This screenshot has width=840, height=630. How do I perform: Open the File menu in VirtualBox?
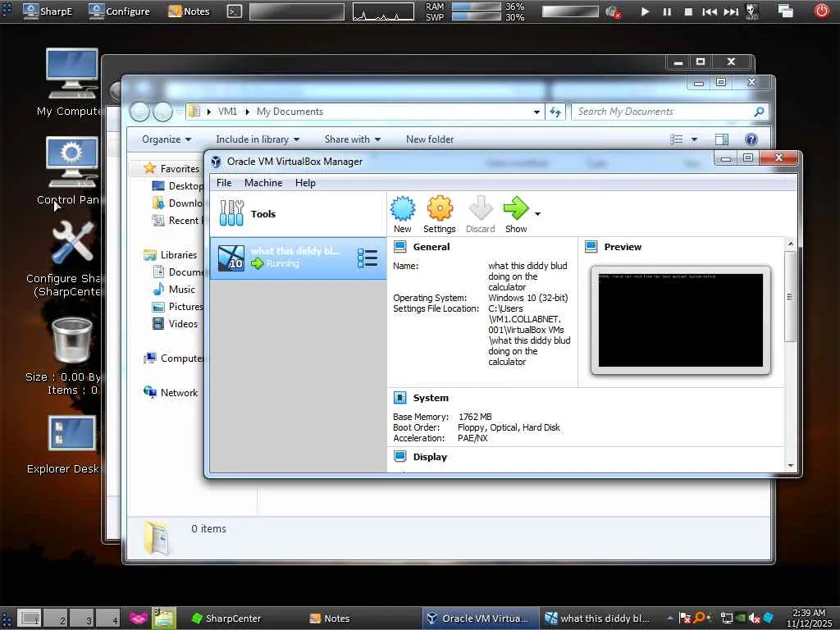(x=224, y=183)
